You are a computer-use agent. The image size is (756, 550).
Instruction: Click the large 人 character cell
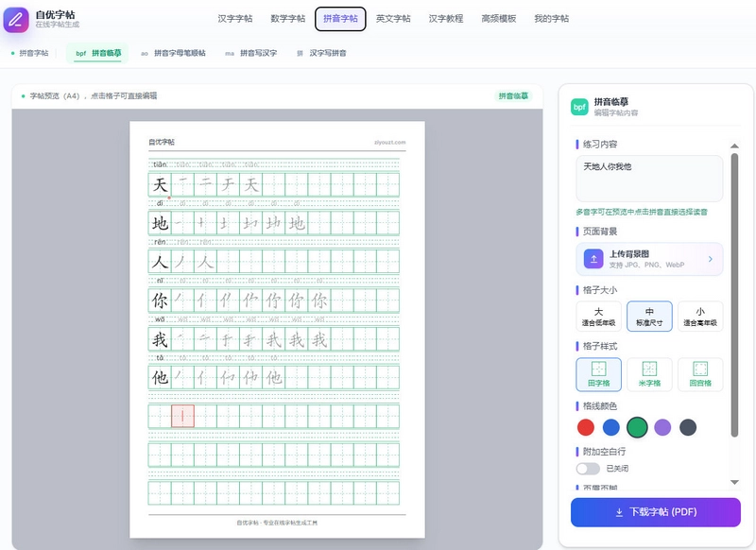(160, 262)
